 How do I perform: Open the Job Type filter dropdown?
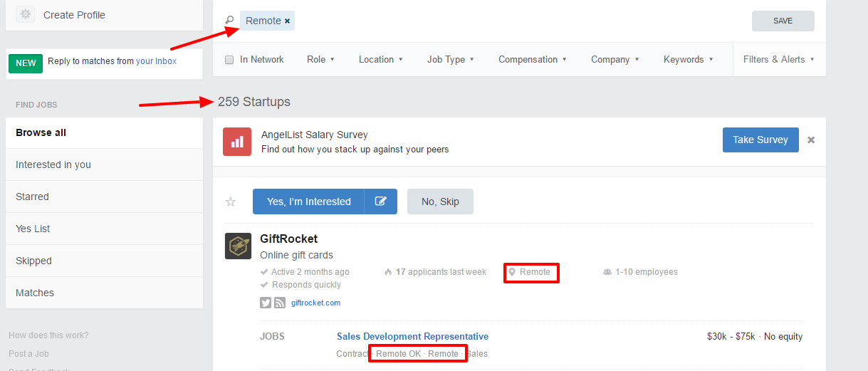[x=450, y=60]
